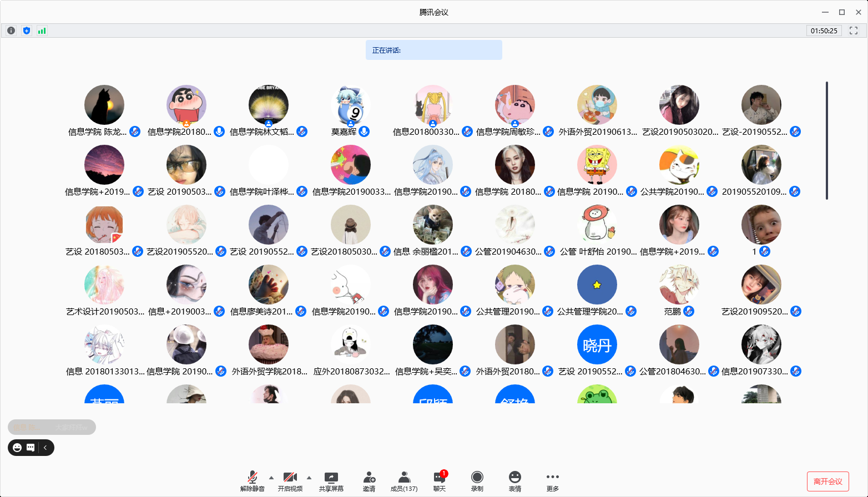Click muted mic beside 信息 余丽楹201

[x=466, y=251]
